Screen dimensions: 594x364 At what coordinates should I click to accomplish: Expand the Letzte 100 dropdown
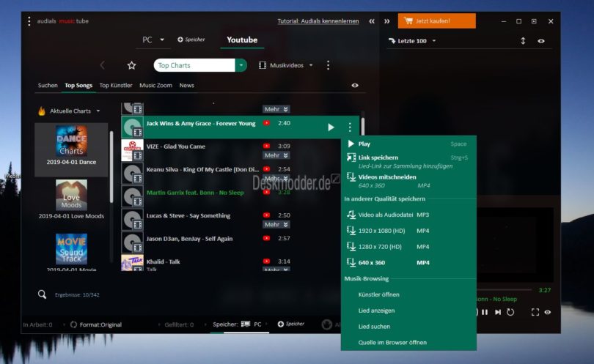click(x=434, y=41)
